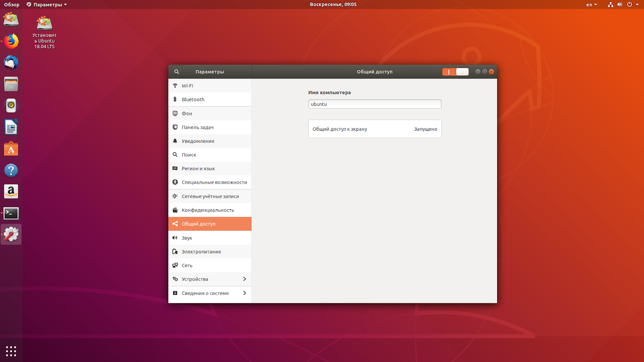The height and width of the screenshot is (362, 644).
Task: Click the Wi-Fi icon in the sidebar
Action: [x=175, y=86]
